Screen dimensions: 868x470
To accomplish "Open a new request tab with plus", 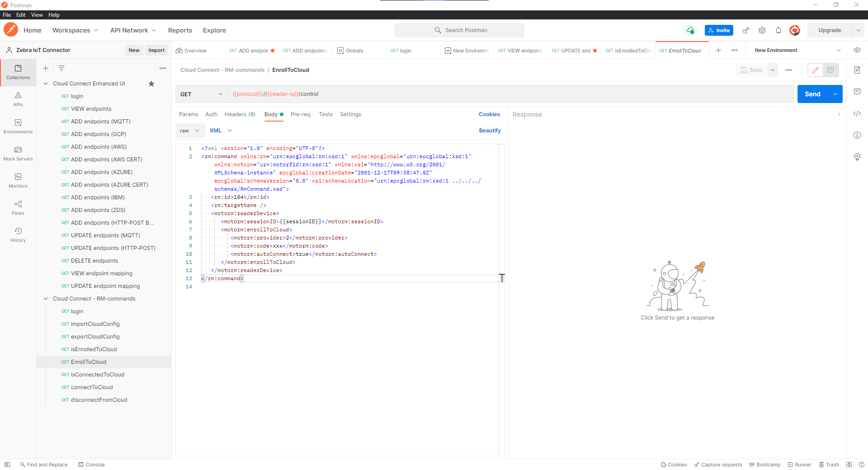I will (x=718, y=50).
